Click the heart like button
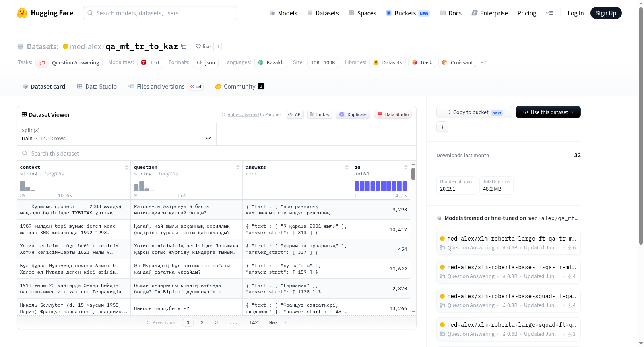The height and width of the screenshot is (347, 644). [203, 46]
